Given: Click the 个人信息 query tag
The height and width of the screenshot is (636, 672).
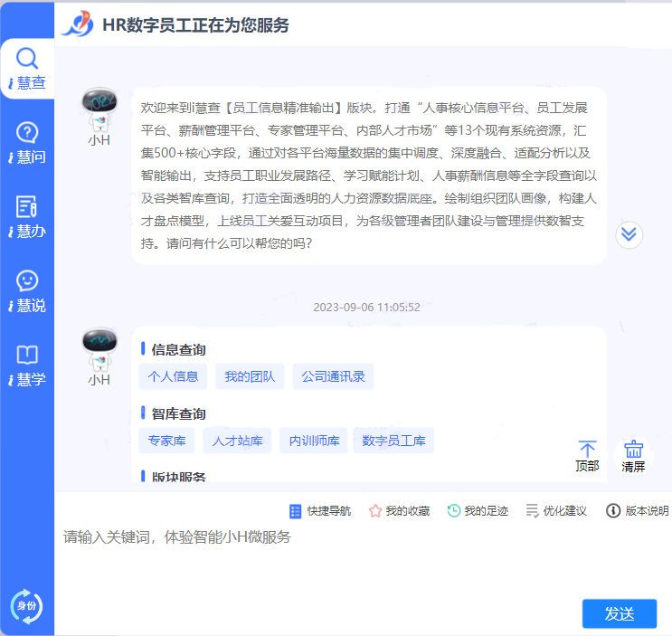Looking at the screenshot, I should (173, 376).
